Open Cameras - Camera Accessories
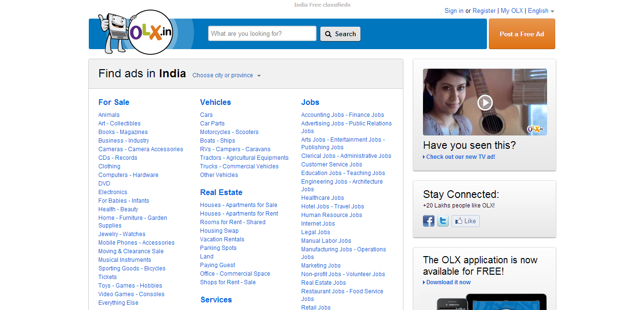644x310 pixels. (141, 149)
